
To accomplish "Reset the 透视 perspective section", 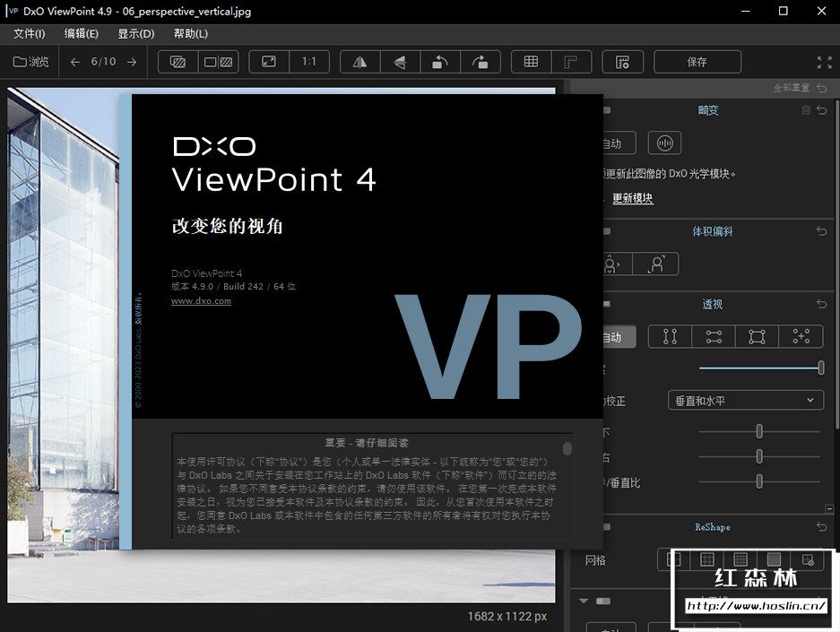I will point(822,304).
